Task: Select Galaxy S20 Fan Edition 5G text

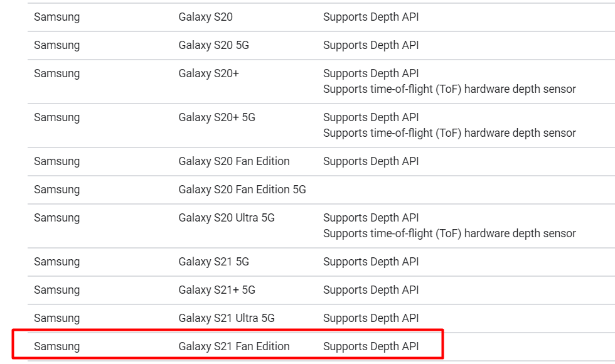Action: pos(242,190)
